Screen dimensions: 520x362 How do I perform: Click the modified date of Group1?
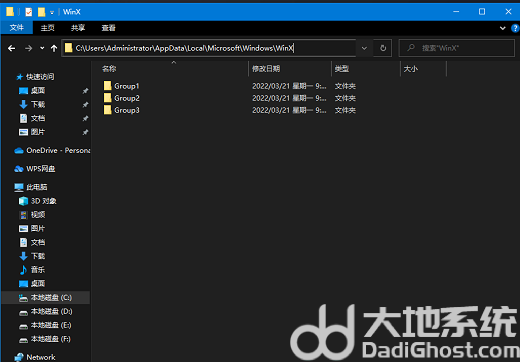click(x=289, y=86)
